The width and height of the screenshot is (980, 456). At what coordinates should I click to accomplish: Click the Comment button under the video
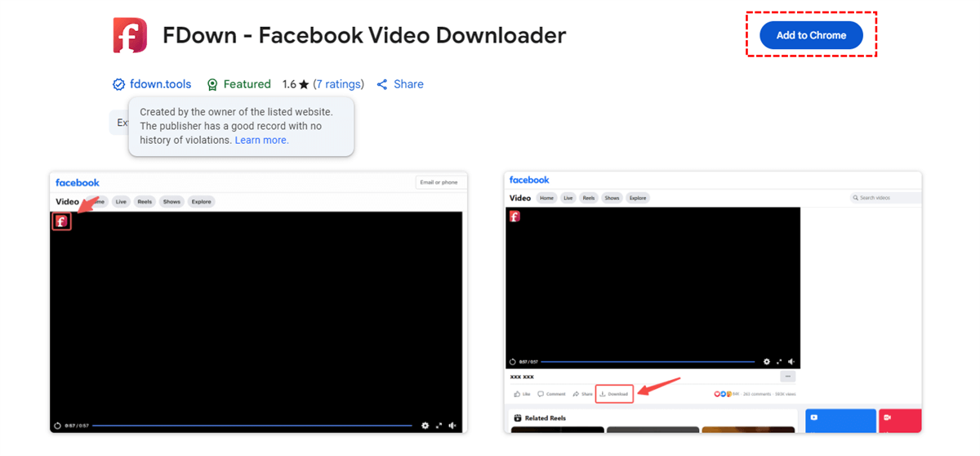click(x=551, y=394)
